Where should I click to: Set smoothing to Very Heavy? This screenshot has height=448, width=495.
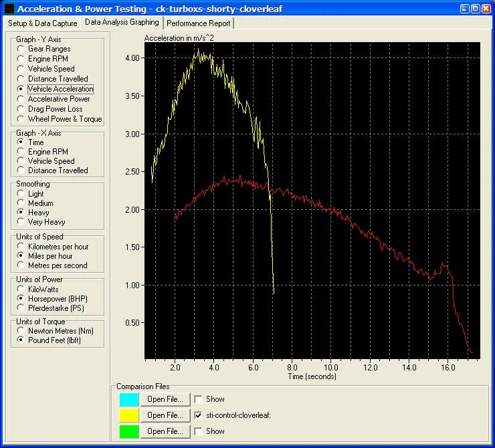coord(22,221)
